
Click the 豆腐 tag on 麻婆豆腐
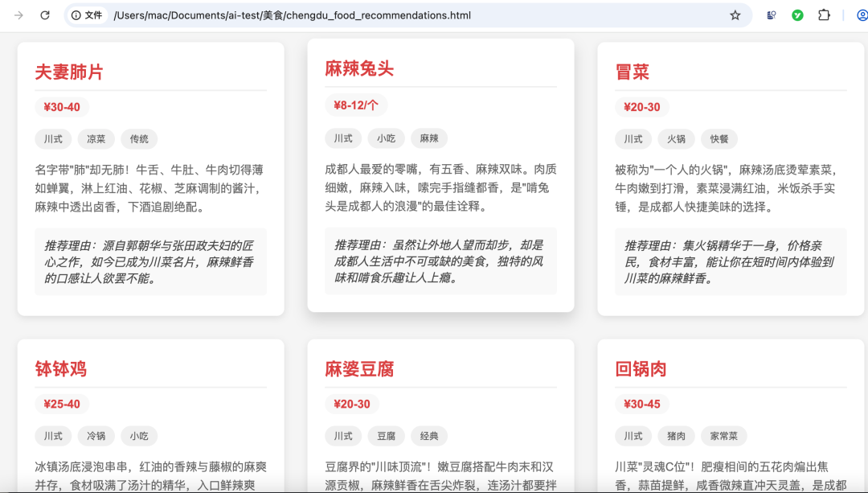[387, 436]
